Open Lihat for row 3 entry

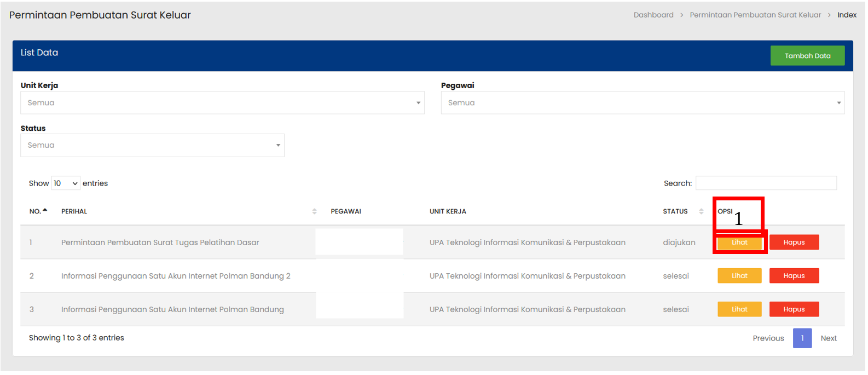point(739,309)
